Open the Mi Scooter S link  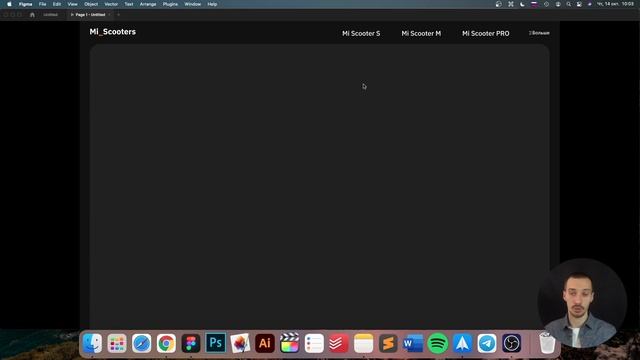click(361, 33)
